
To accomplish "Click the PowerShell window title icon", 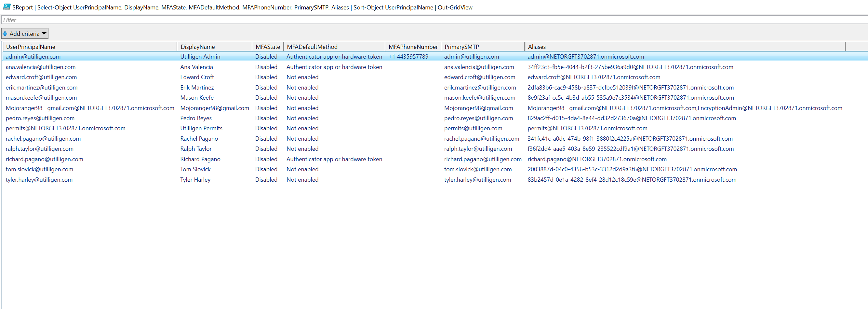I will [x=7, y=7].
